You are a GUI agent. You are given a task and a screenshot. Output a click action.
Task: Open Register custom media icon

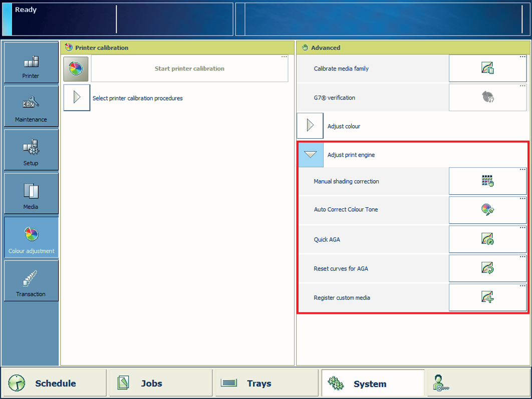tap(487, 297)
